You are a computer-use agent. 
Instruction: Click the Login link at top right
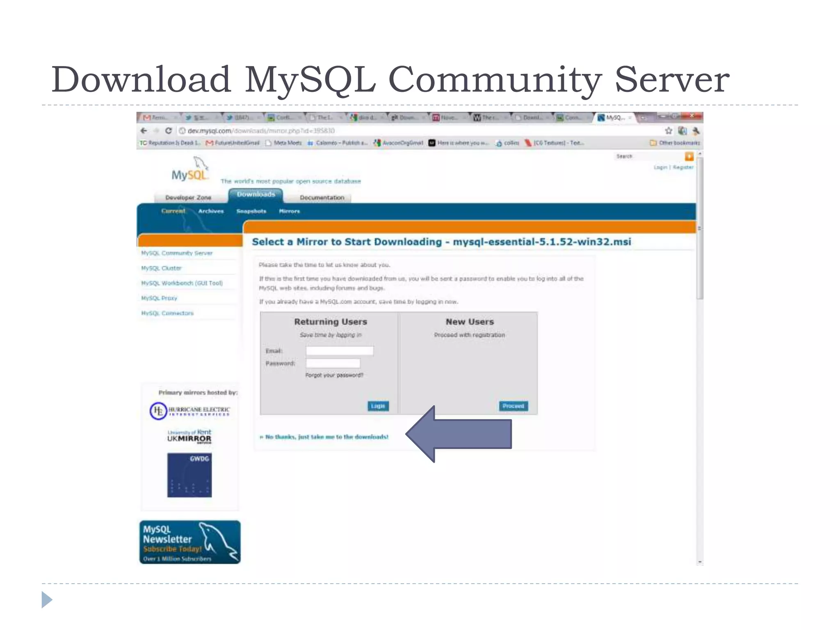coord(660,167)
